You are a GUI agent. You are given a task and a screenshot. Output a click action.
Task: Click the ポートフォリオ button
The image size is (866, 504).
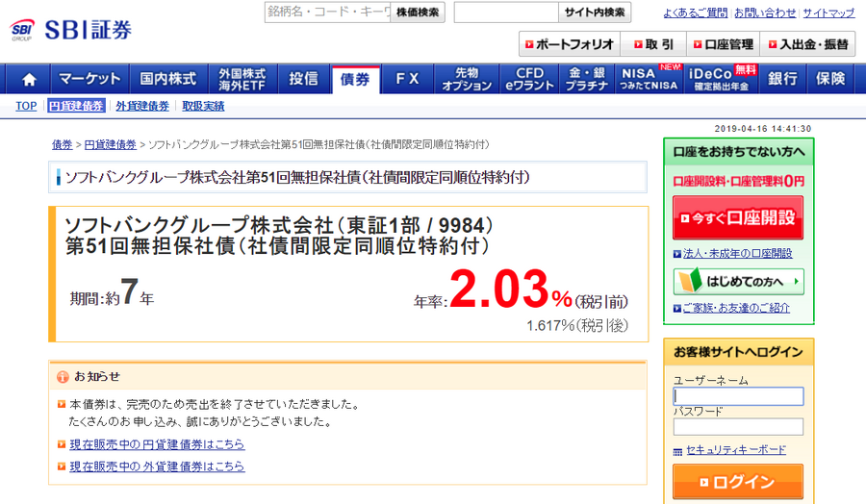pyautogui.click(x=570, y=44)
